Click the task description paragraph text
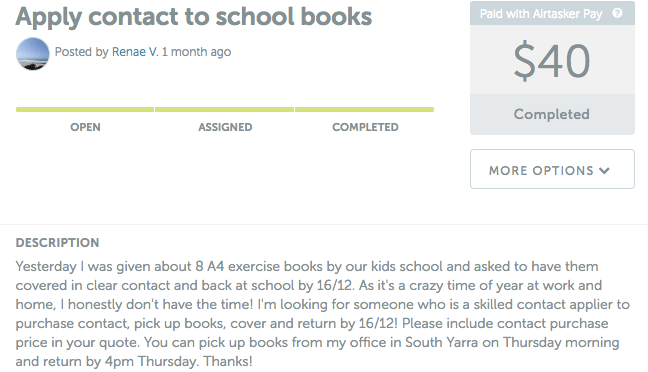Viewport: 648px width, 372px height. (x=323, y=314)
